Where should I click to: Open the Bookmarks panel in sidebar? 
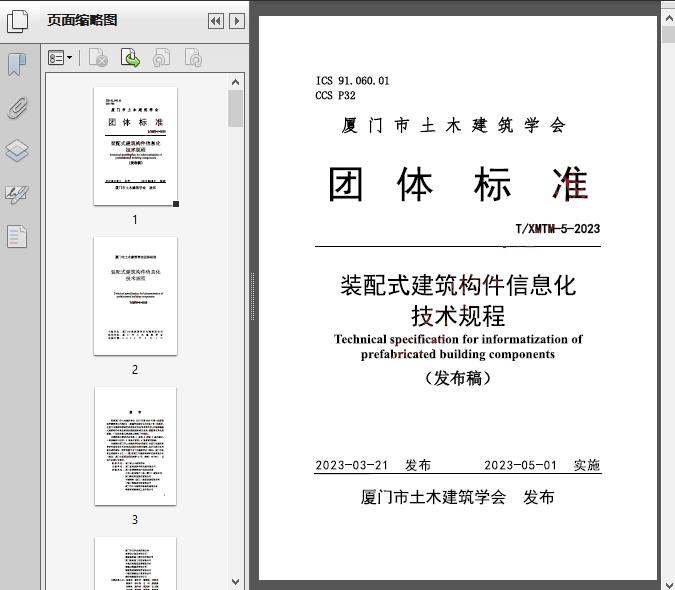click(17, 65)
